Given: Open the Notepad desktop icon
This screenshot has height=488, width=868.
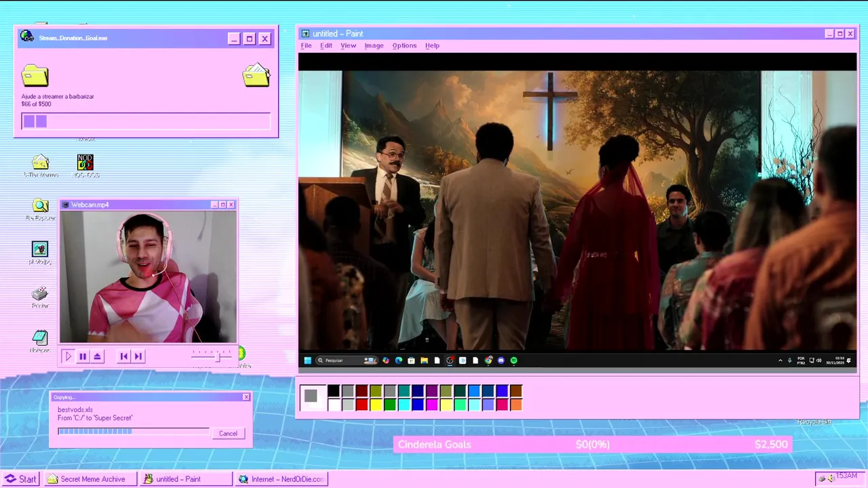Looking at the screenshot, I should click(x=40, y=338).
